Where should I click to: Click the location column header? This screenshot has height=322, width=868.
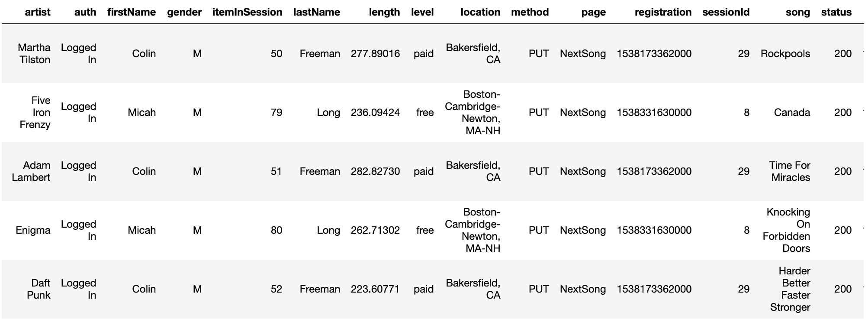[x=480, y=12]
